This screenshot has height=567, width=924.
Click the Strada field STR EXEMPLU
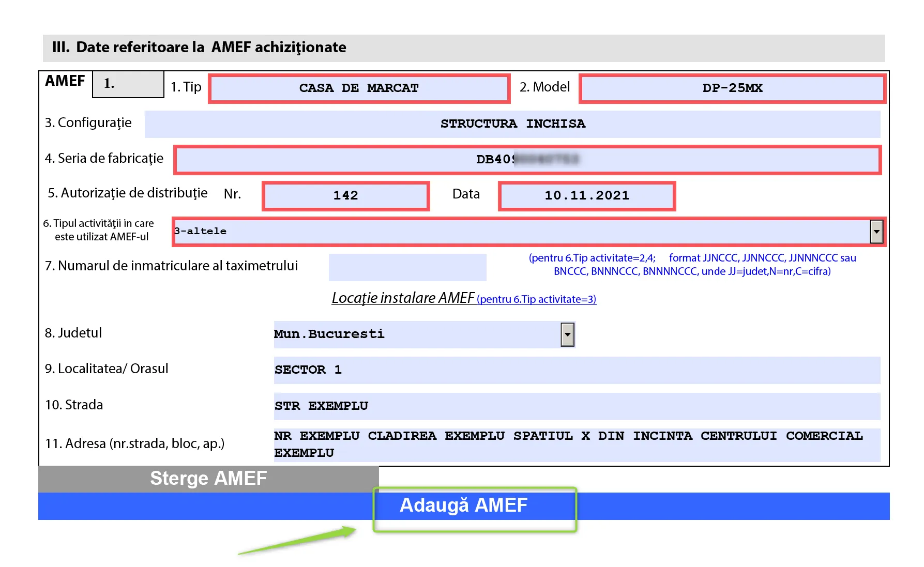pos(577,406)
